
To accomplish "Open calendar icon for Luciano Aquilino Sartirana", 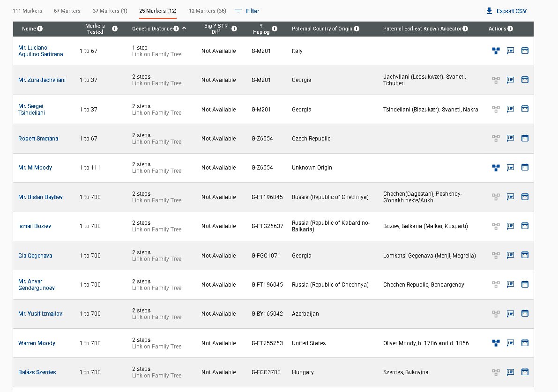I will pyautogui.click(x=525, y=51).
